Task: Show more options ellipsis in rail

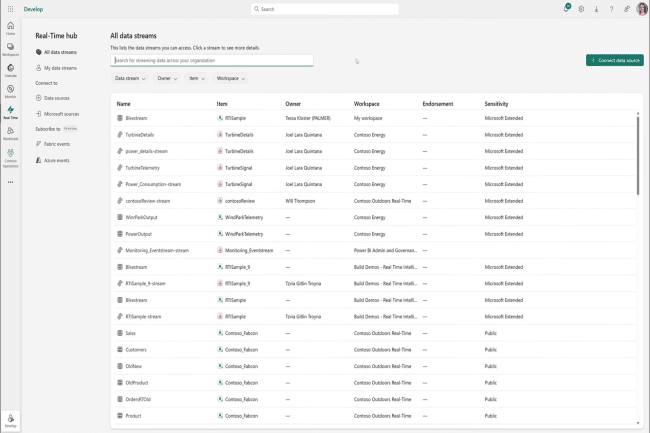Action: [x=10, y=182]
